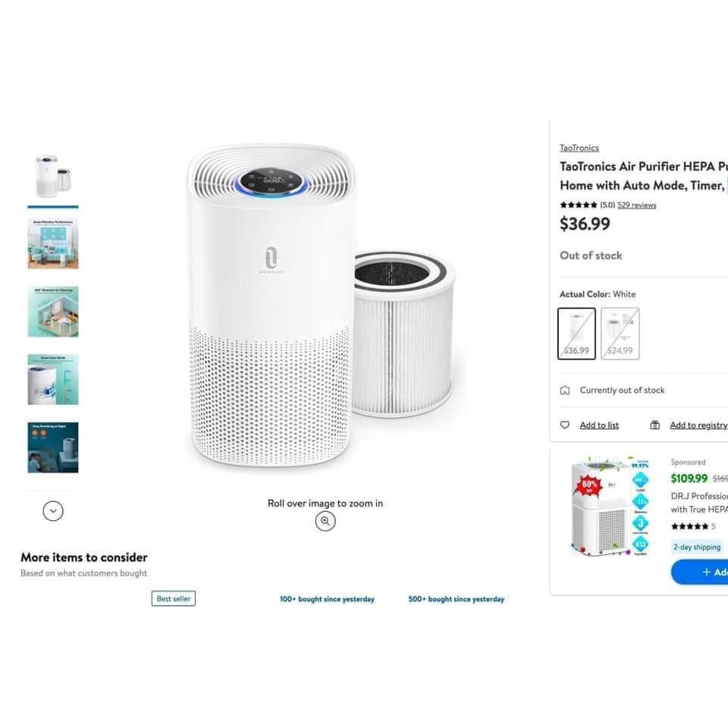Image resolution: width=728 pixels, height=728 pixels.
Task: Select the $24.99 color variant
Action: pos(620,334)
